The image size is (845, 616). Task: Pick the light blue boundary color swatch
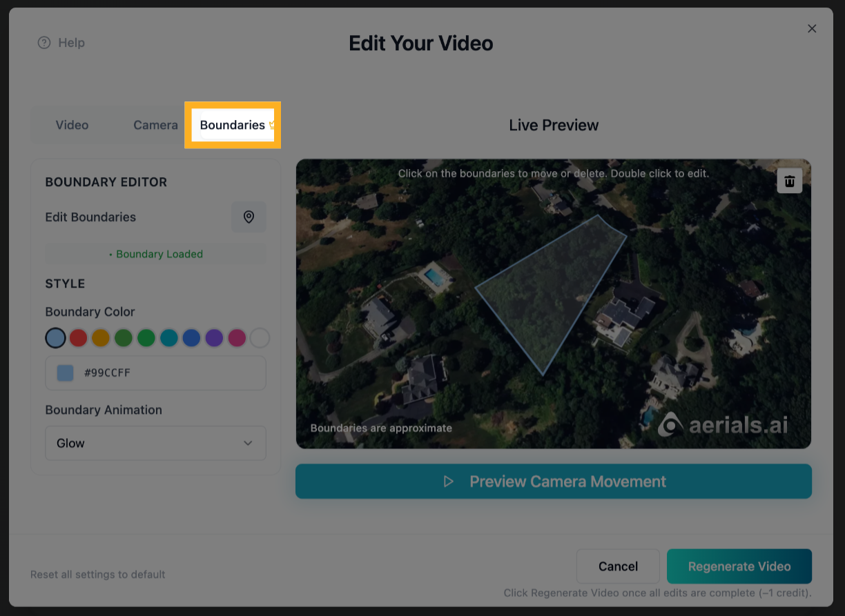[x=55, y=338]
